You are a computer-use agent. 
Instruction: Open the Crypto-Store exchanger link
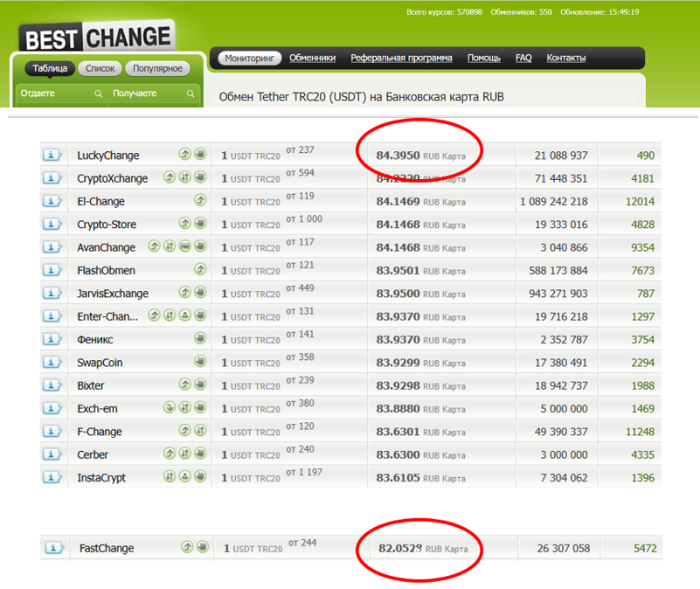[x=107, y=225]
